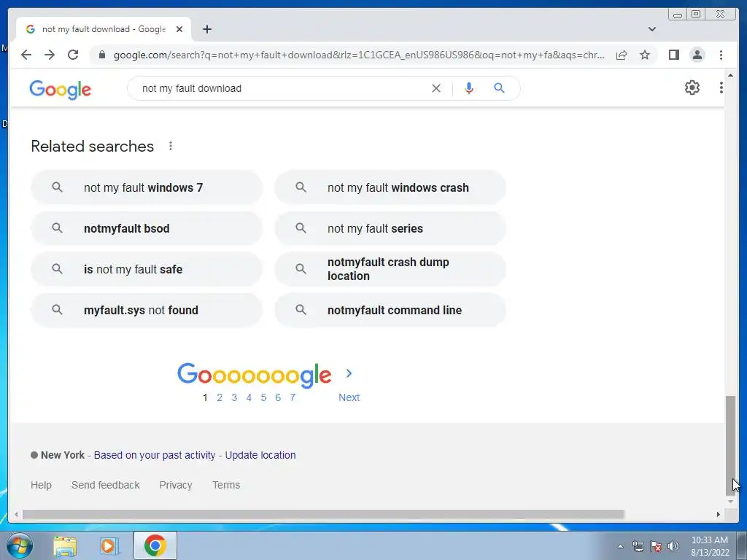The height and width of the screenshot is (560, 747).
Task: Bookmark this tab with the star
Action: (x=645, y=55)
